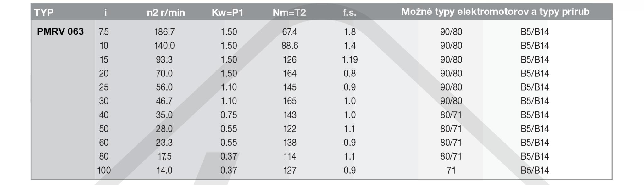Click the 17.5 speed value
This screenshot has height=185, width=644.
pos(164,156)
